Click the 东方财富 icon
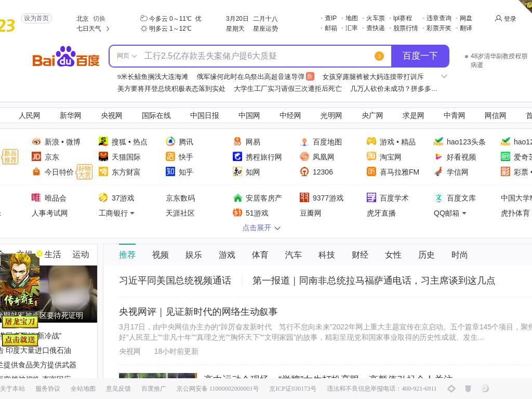The width and height of the screenshot is (532, 399). pos(103,171)
